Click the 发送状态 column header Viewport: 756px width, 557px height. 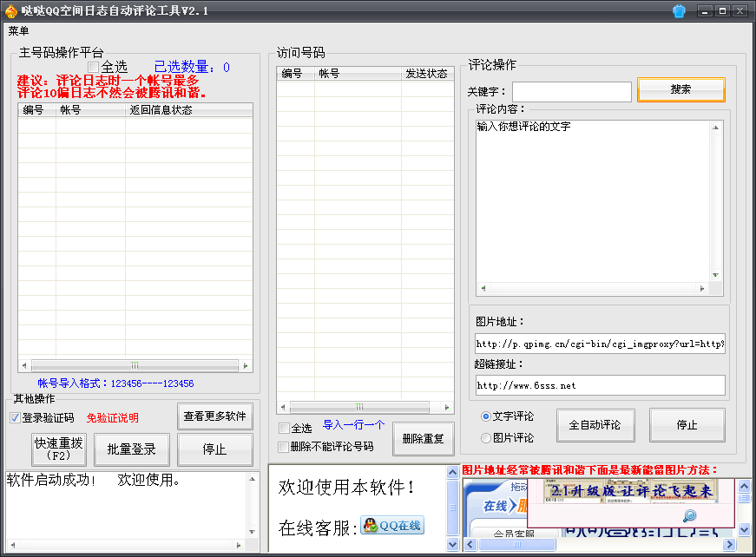click(427, 73)
